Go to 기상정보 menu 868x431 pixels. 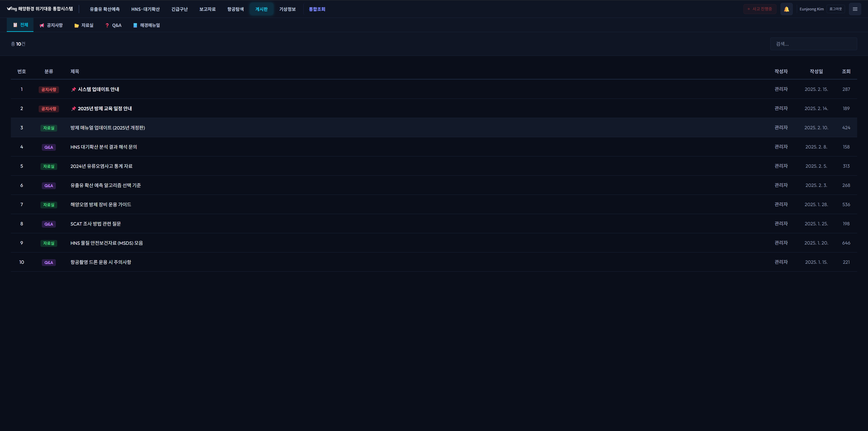tap(287, 9)
